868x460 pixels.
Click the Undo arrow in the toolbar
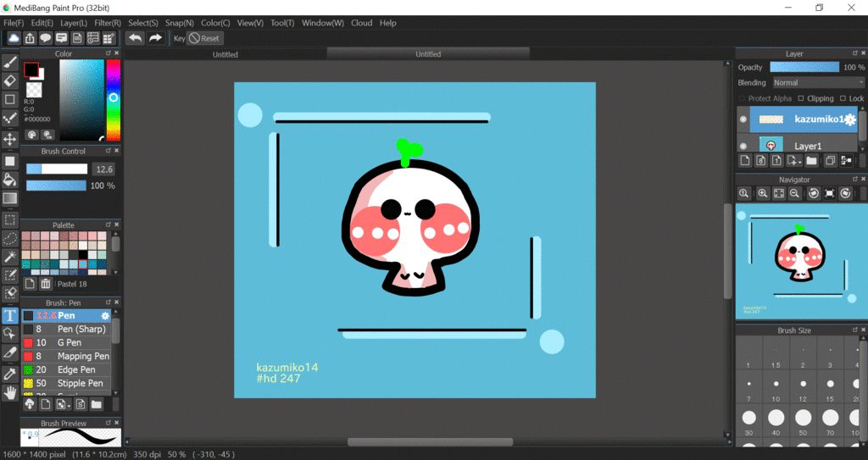click(x=135, y=38)
